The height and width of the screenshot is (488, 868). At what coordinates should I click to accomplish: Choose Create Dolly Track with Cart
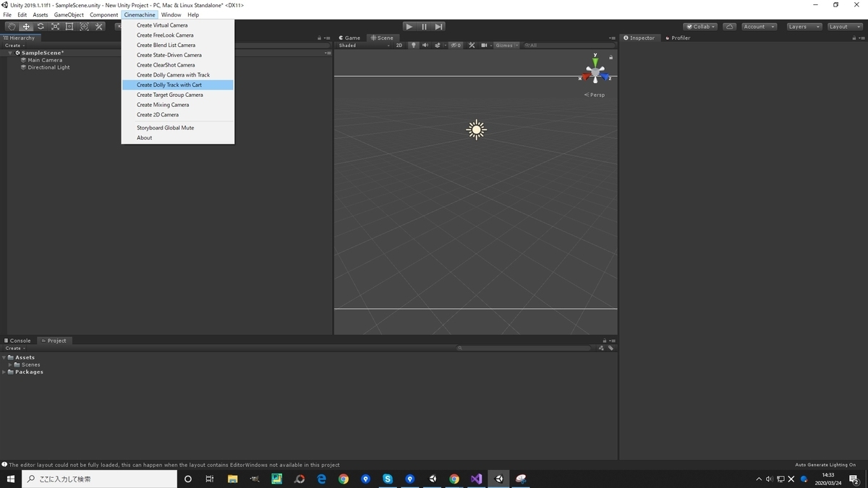coord(178,85)
